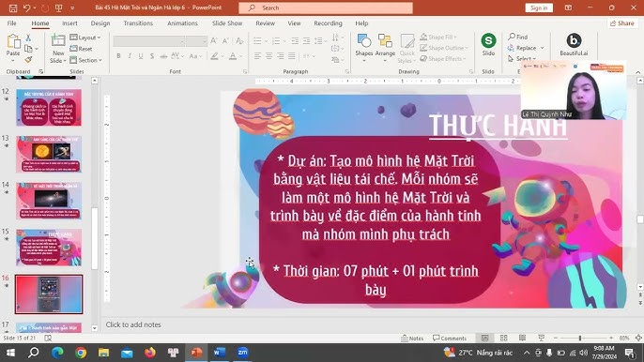Open the Comments pane
This screenshot has width=644, height=362.
pyautogui.click(x=450, y=339)
